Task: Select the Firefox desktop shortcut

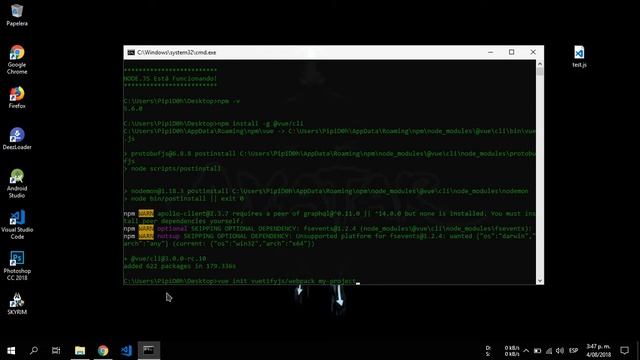Action: click(x=17, y=98)
